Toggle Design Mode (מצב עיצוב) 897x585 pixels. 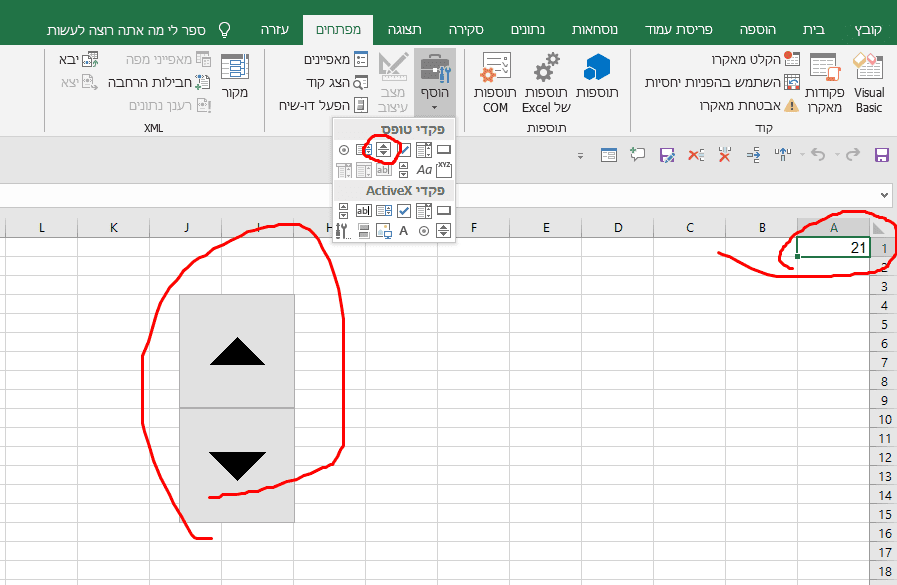pos(393,83)
